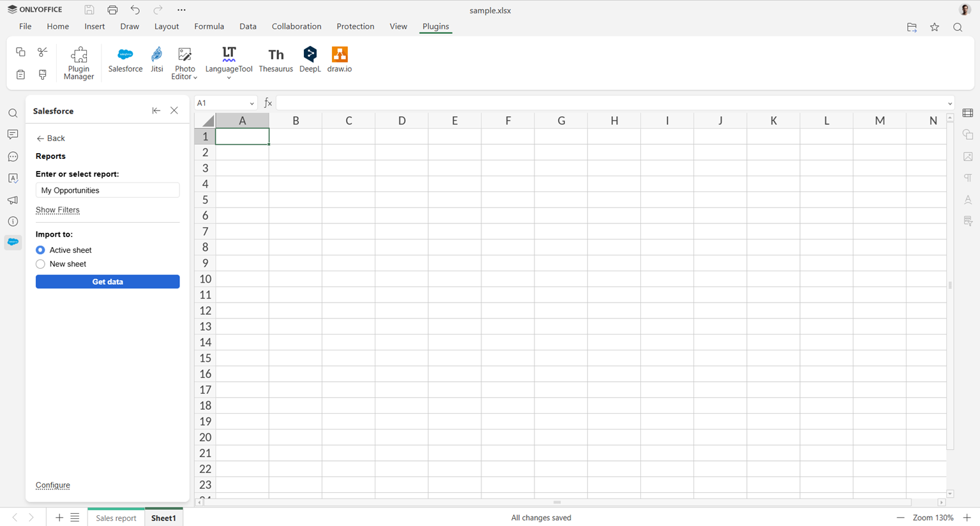
Task: Select the Active sheet import option
Action: tap(40, 250)
